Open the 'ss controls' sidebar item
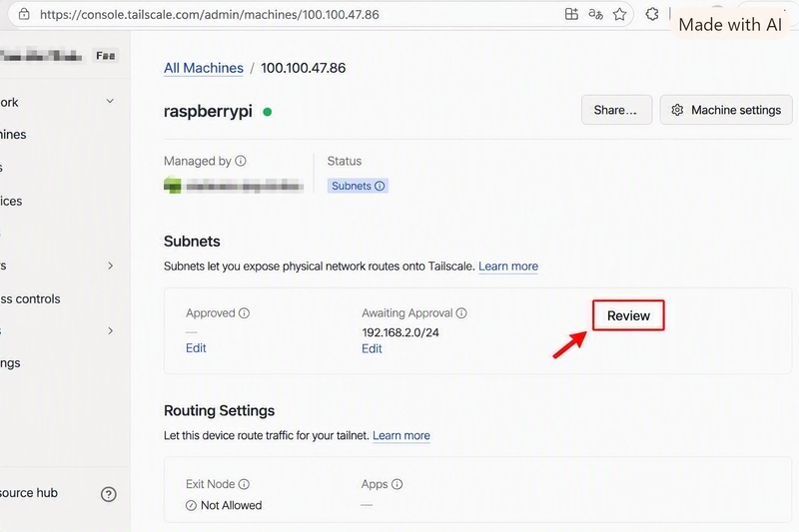The width and height of the screenshot is (799, 532). click(x=30, y=298)
